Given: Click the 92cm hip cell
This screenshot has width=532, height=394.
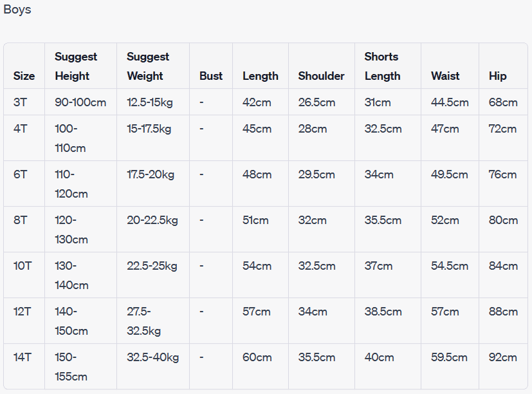Looking at the screenshot, I should pyautogui.click(x=502, y=357).
